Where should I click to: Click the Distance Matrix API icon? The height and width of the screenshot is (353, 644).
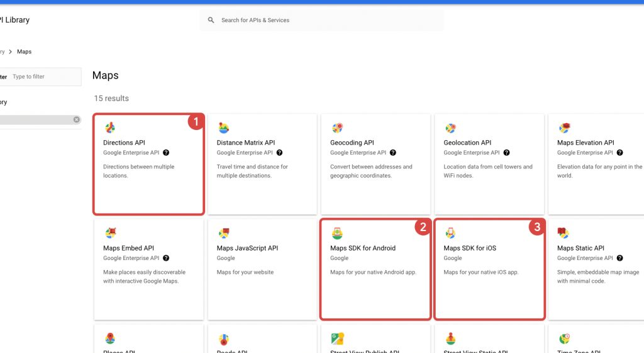pyautogui.click(x=223, y=128)
